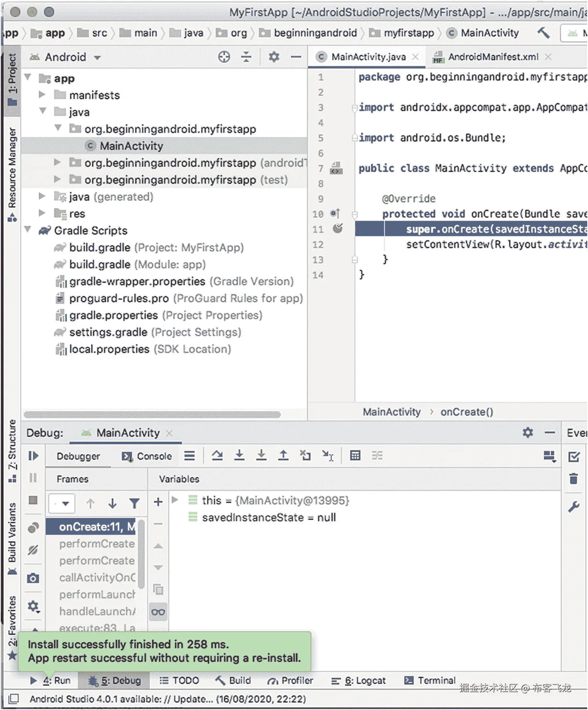Expand the (test) package node
This screenshot has width=588, height=710.
pos(57,179)
